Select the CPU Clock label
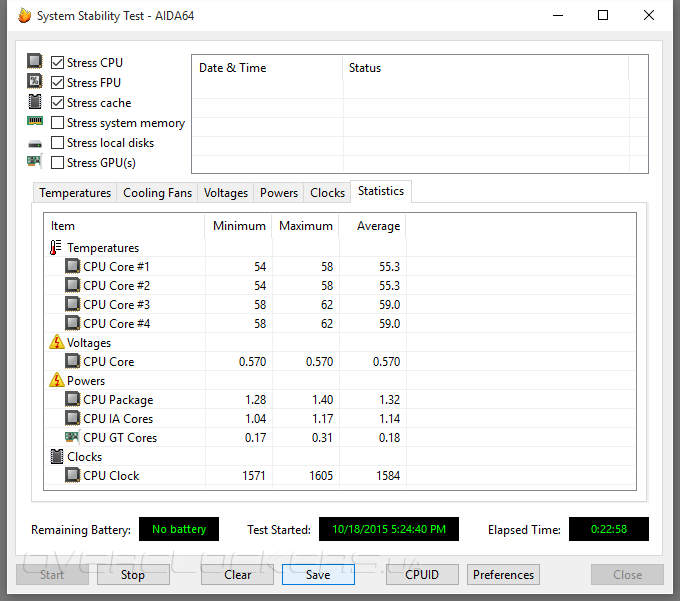The width and height of the screenshot is (680, 601). pyautogui.click(x=111, y=476)
